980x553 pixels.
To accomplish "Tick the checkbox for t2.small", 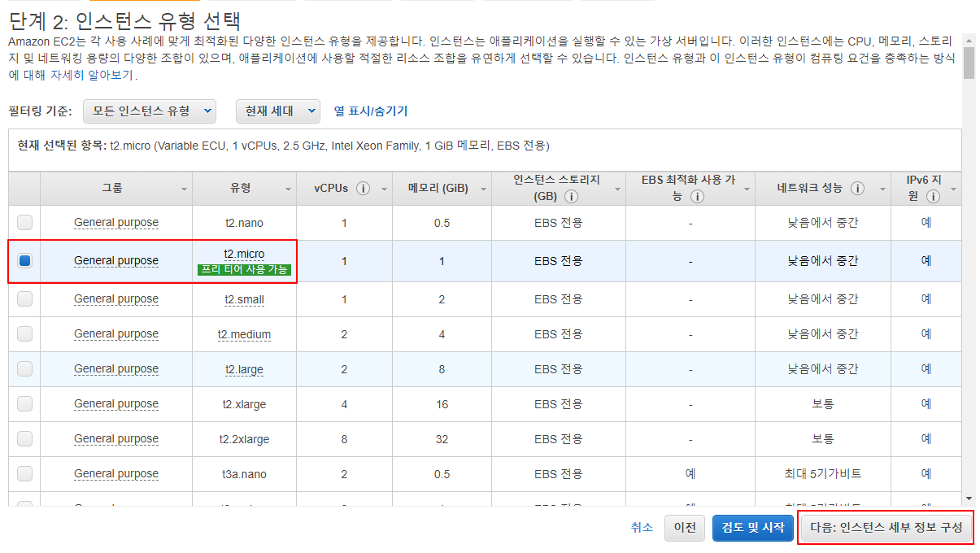I will tap(24, 298).
